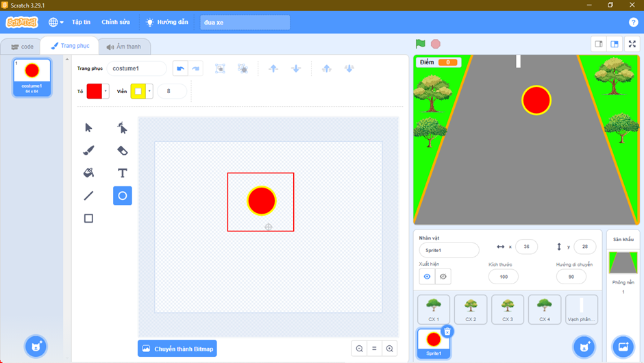The image size is (644, 363).
Task: Pick the Fill bucket tool
Action: tap(88, 173)
